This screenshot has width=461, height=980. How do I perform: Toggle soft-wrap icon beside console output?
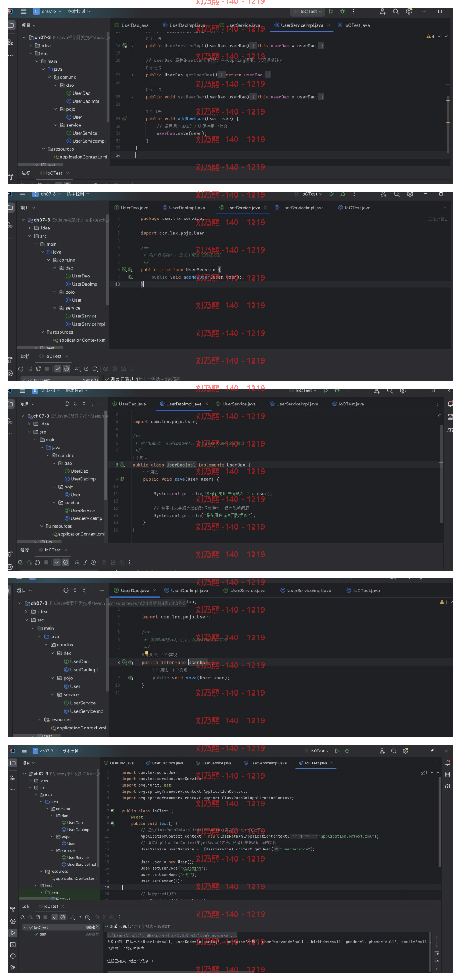point(437,953)
